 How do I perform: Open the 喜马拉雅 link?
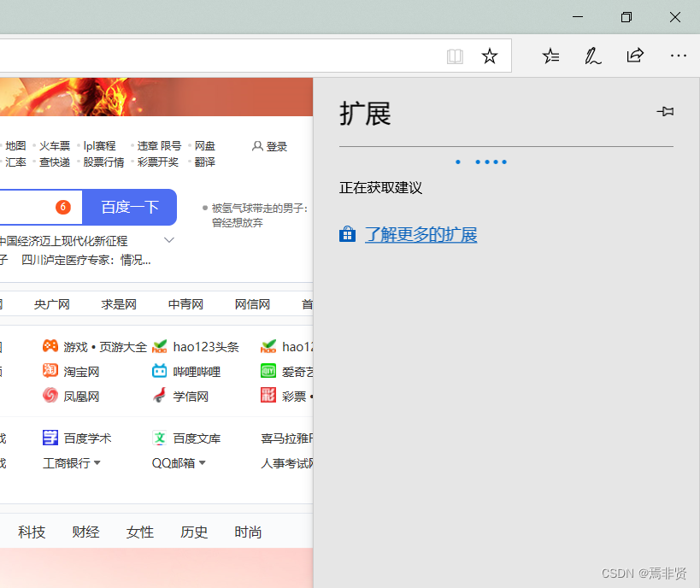click(286, 438)
